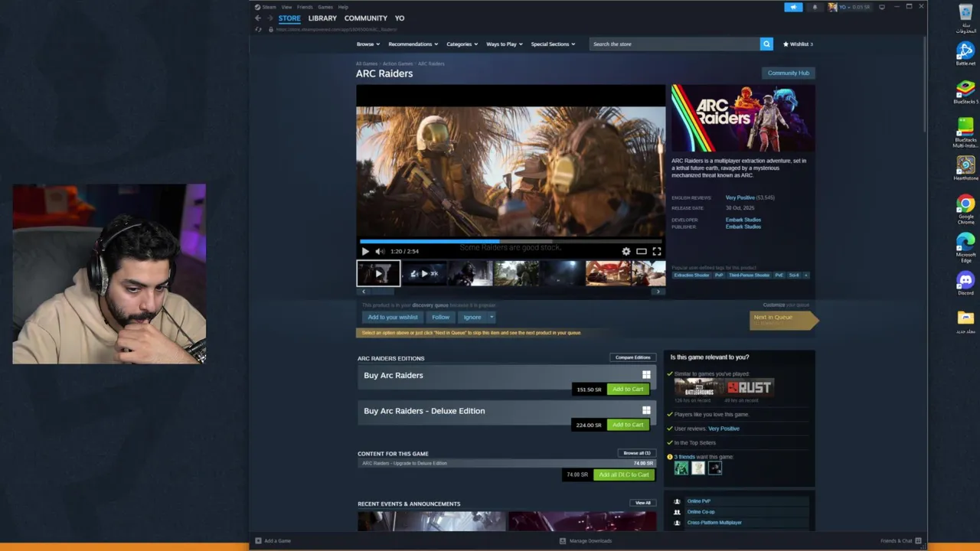Image resolution: width=980 pixels, height=551 pixels.
Task: Expand the Special Sections dropdown
Action: pos(553,44)
